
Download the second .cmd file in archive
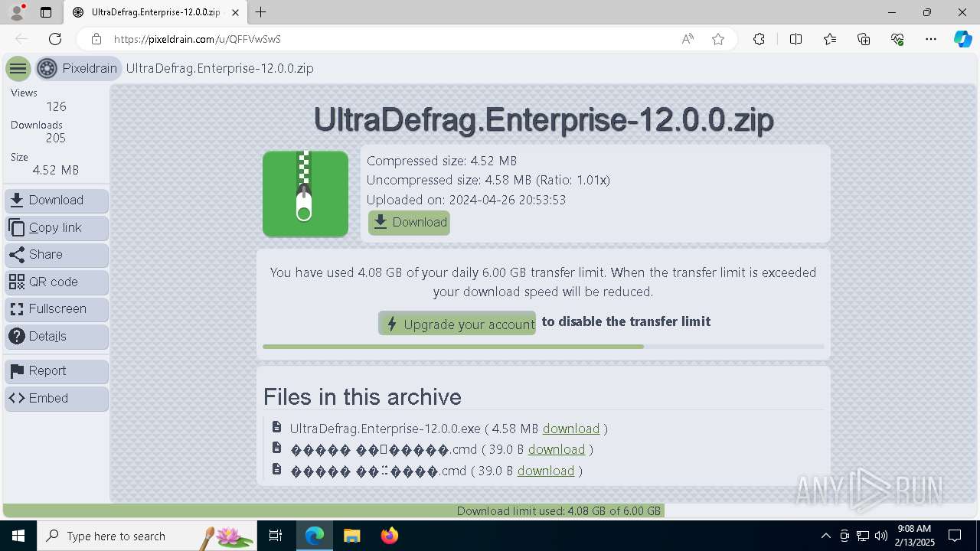tap(557, 449)
